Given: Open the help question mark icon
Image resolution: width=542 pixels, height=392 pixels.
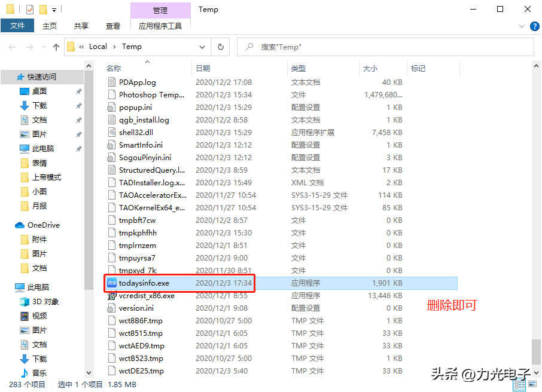Looking at the screenshot, I should (534, 26).
